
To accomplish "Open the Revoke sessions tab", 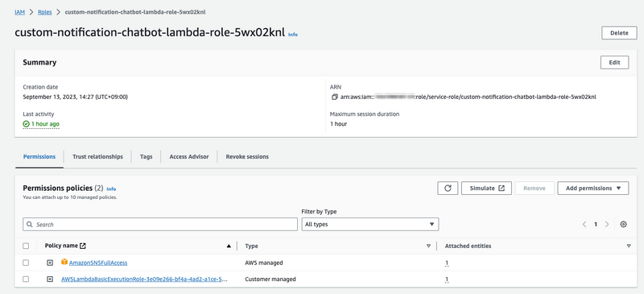I will coord(247,156).
